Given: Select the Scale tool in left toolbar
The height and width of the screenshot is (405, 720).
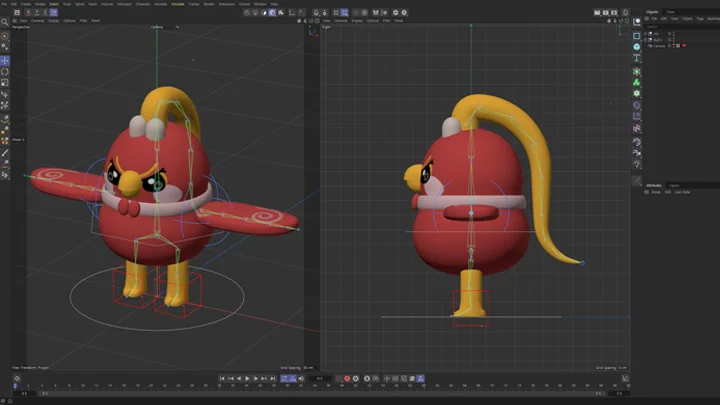Looking at the screenshot, I should pyautogui.click(x=5, y=83).
